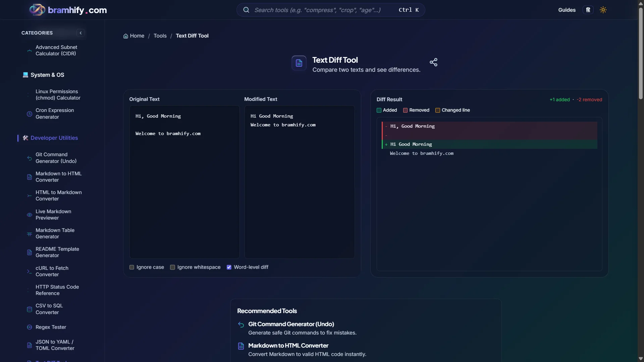Screen dimensions: 644x362
Task: Select the Developer Utilities category heading
Action: tap(54, 138)
